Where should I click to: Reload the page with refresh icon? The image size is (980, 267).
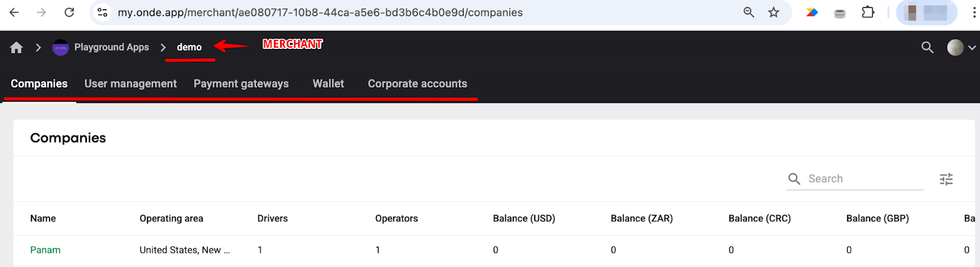click(69, 12)
